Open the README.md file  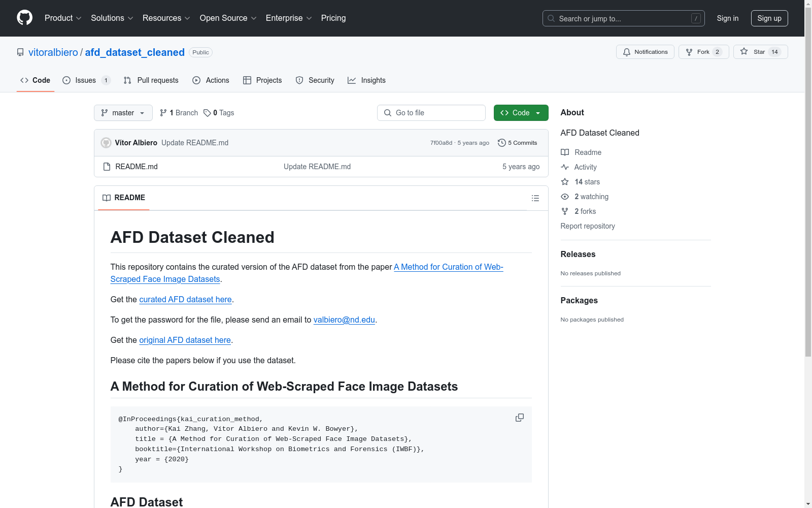137,167
